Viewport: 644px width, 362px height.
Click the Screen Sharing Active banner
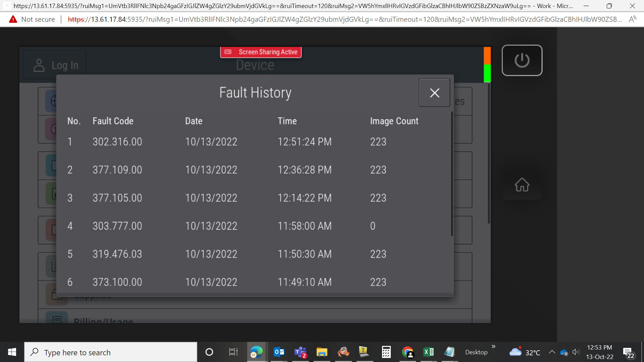261,52
